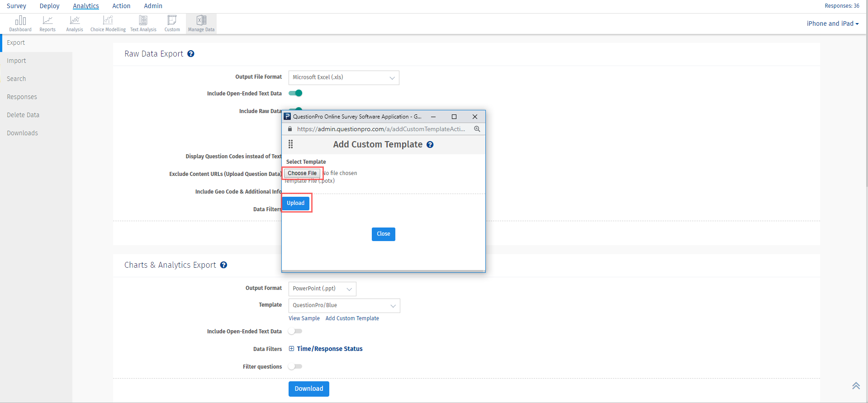Open the Template QuestionPro/Blue dropdown
Viewport: 868px width, 403px height.
coord(344,306)
